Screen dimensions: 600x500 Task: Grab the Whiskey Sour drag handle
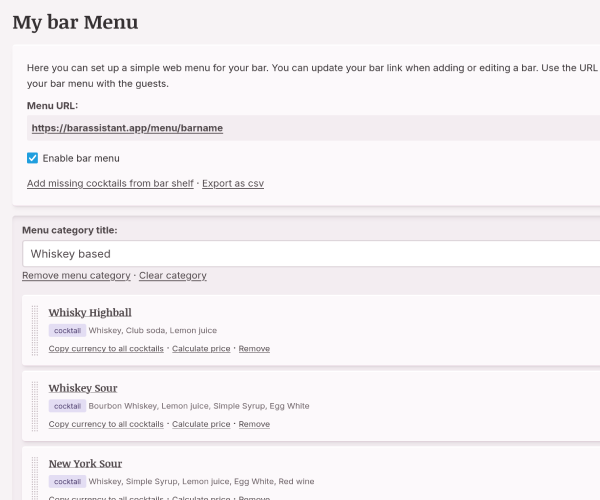pos(35,406)
